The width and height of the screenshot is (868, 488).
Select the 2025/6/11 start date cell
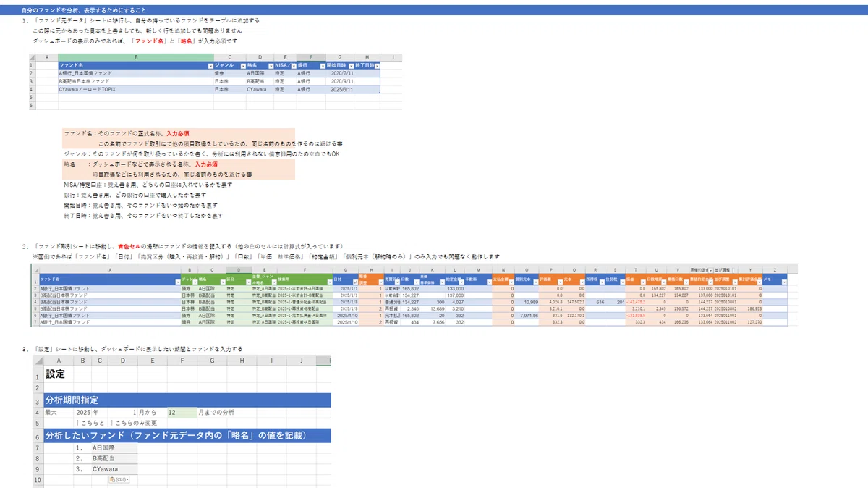[x=340, y=89]
